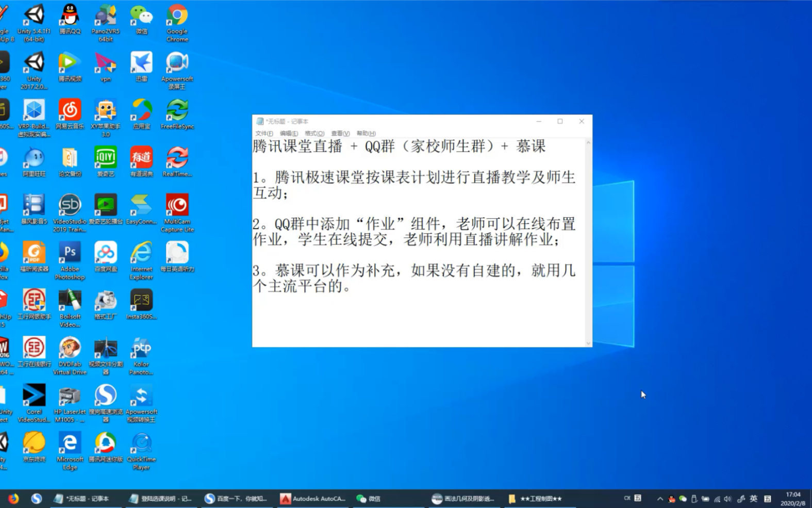Viewport: 812px width, 508px height.
Task: Open the iQIYI desktop icon
Action: click(106, 162)
